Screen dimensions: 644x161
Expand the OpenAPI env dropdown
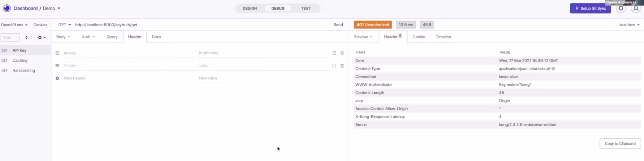[x=14, y=25]
